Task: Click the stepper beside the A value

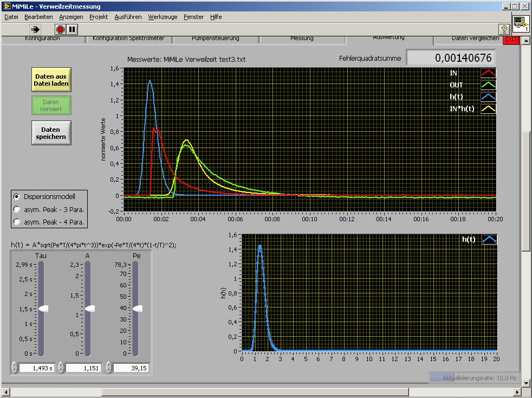Action: pos(61,368)
